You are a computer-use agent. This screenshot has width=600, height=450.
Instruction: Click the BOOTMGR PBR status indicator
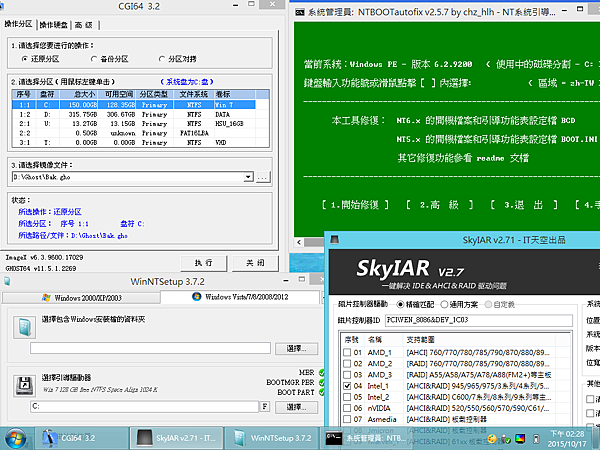click(321, 382)
